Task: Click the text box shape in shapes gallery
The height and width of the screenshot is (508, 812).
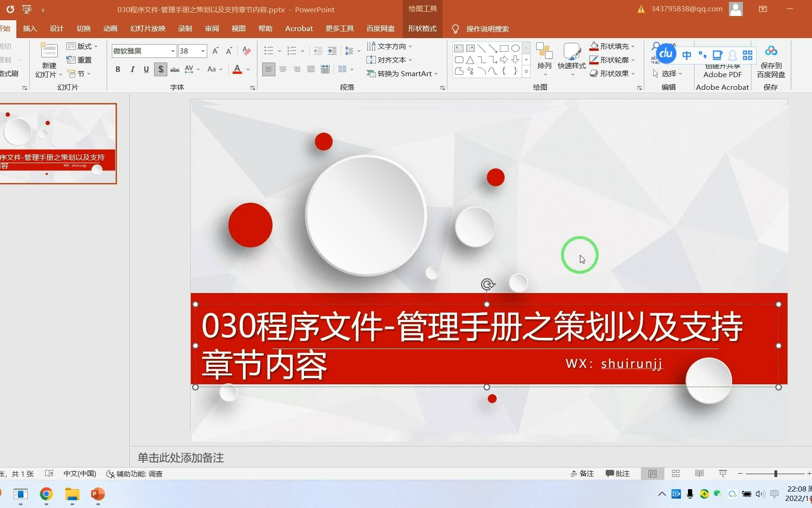Action: (x=459, y=48)
